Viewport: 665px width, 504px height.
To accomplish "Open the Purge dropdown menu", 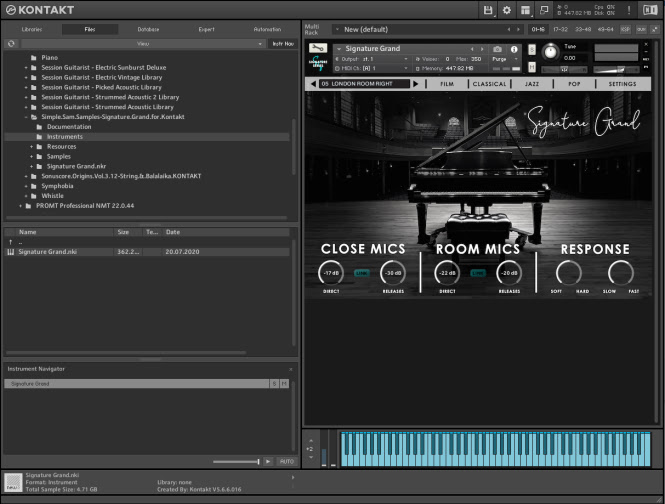I will pos(506,59).
